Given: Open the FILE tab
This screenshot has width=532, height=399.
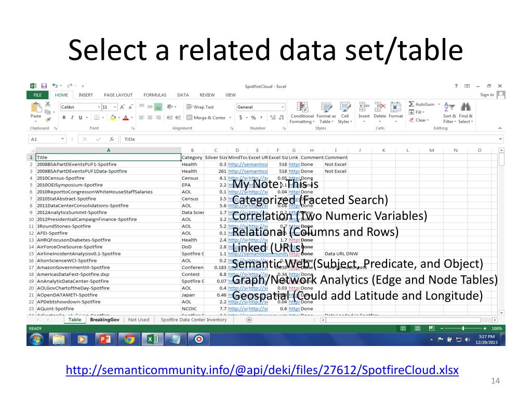Looking at the screenshot, I should coord(37,95).
